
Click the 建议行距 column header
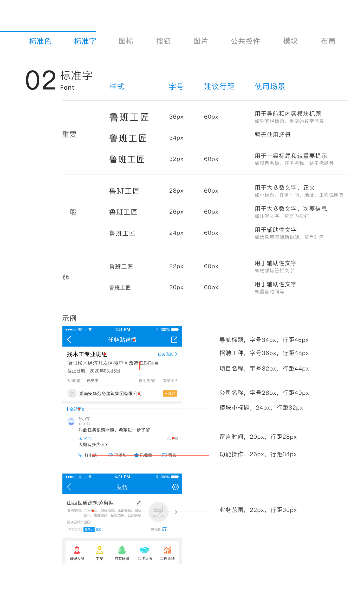click(x=219, y=86)
